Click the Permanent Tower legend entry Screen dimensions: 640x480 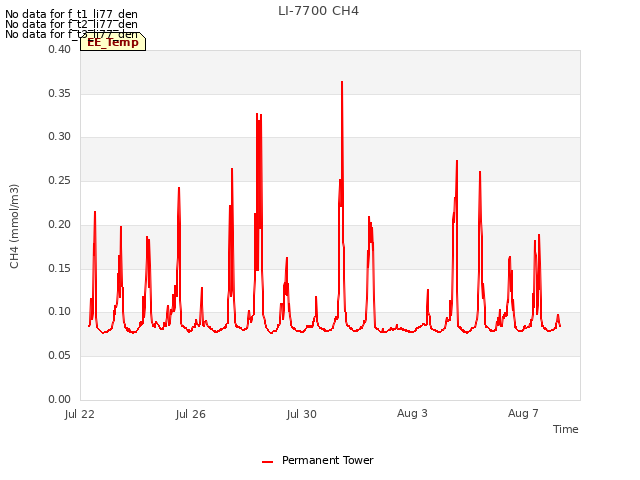click(318, 460)
